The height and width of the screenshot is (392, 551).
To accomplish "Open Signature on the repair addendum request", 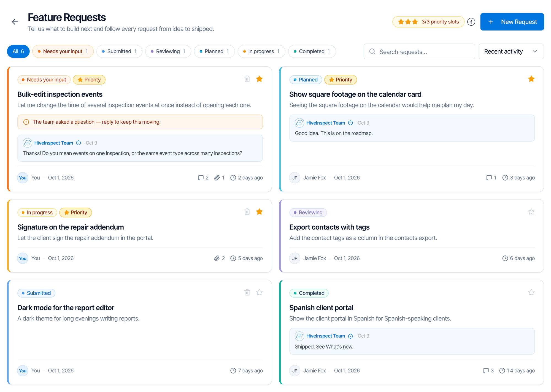I will pyautogui.click(x=71, y=227).
